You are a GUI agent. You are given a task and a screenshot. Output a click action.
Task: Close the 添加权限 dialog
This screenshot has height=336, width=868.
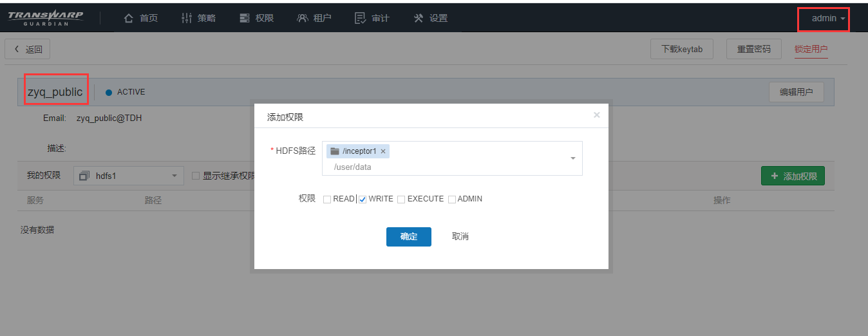pyautogui.click(x=596, y=115)
